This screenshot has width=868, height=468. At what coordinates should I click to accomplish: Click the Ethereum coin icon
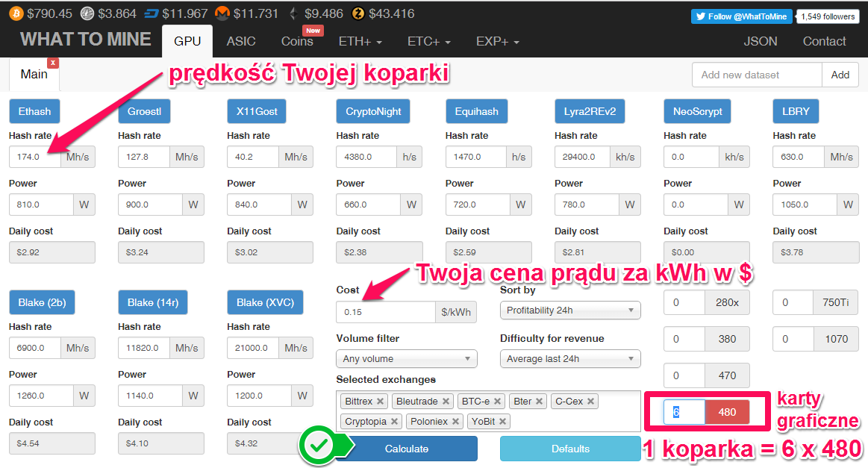coord(293,13)
